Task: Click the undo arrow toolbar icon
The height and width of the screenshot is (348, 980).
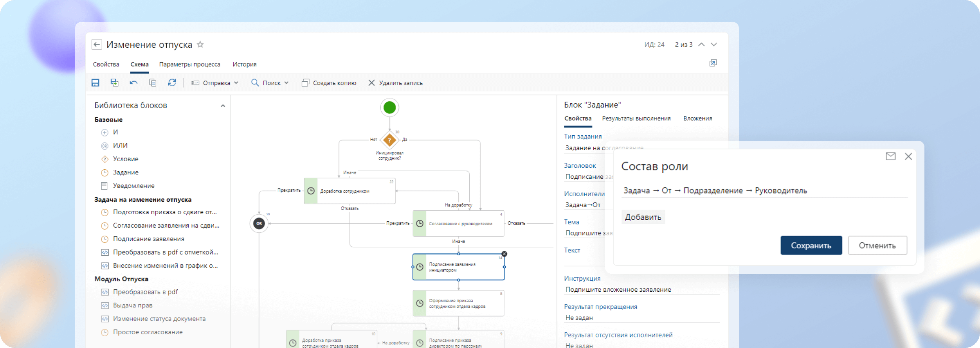Action: (133, 83)
